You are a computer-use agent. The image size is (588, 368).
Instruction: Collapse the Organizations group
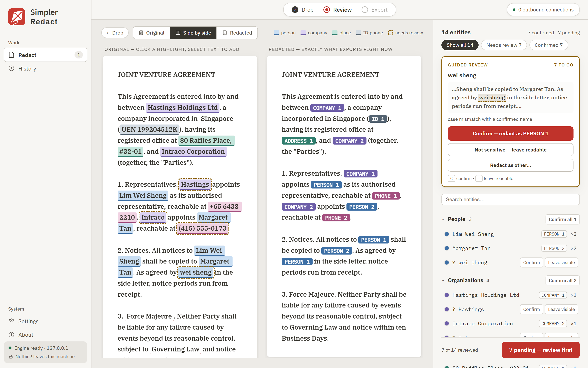(443, 281)
